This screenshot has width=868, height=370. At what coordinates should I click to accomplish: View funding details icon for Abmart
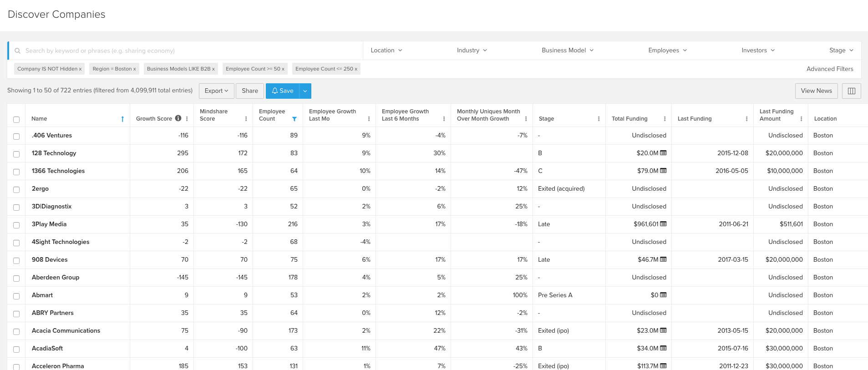coord(663,295)
